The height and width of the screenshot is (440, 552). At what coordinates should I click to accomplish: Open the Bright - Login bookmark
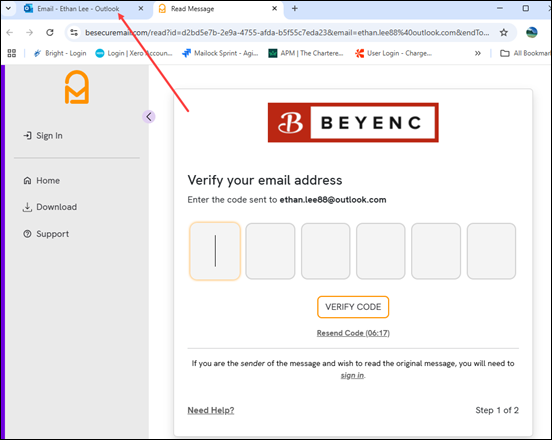pyautogui.click(x=60, y=53)
